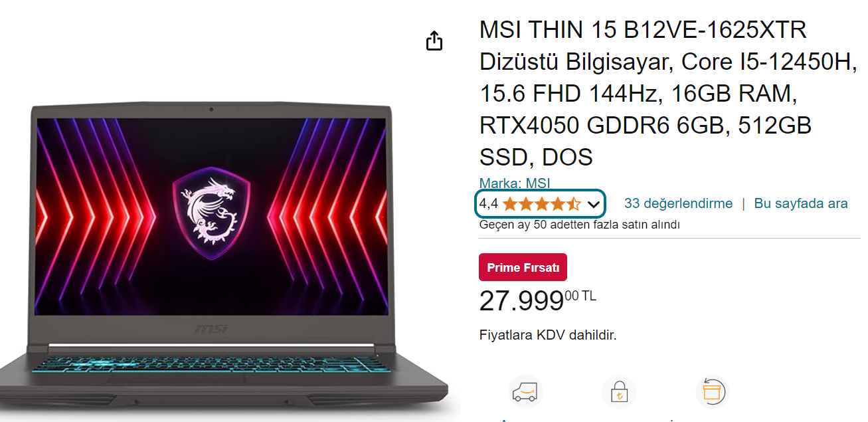
Task: Click the secure payment padlock icon
Action: coord(619,392)
